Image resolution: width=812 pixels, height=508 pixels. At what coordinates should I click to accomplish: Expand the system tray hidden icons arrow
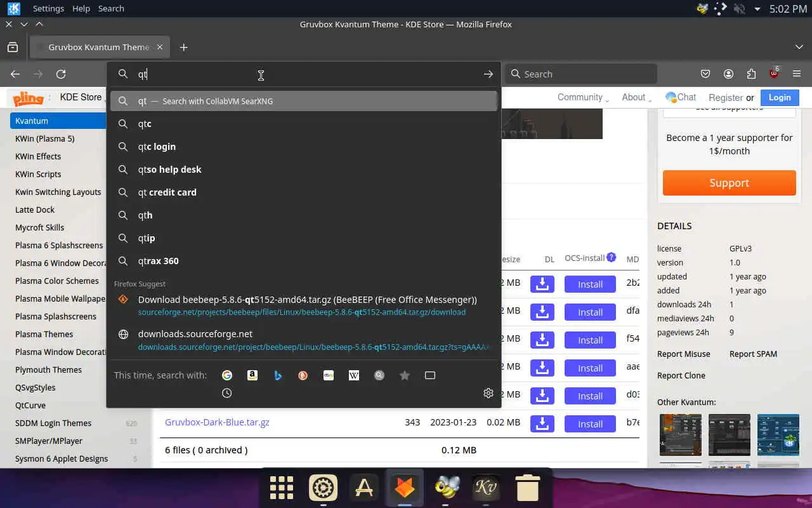(757, 9)
